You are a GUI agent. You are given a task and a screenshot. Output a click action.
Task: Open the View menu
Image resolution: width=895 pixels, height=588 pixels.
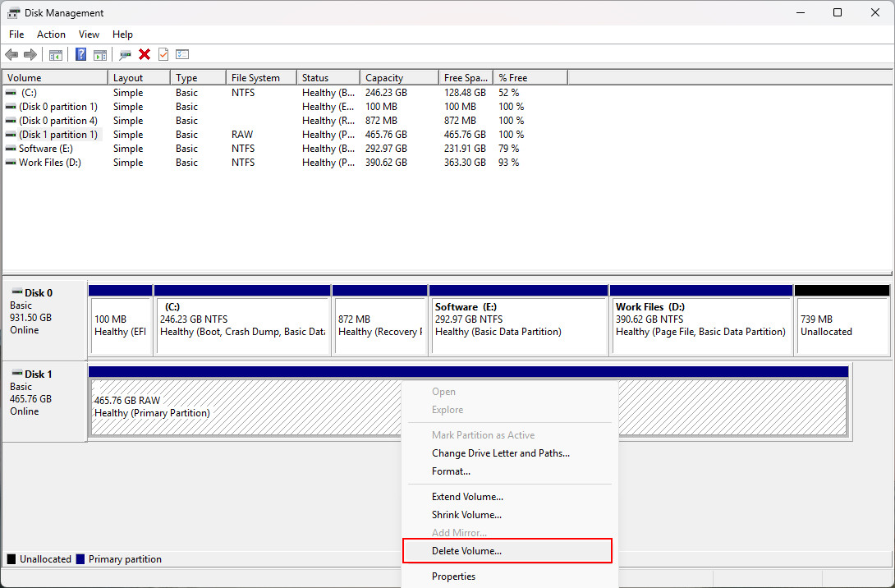tap(89, 34)
